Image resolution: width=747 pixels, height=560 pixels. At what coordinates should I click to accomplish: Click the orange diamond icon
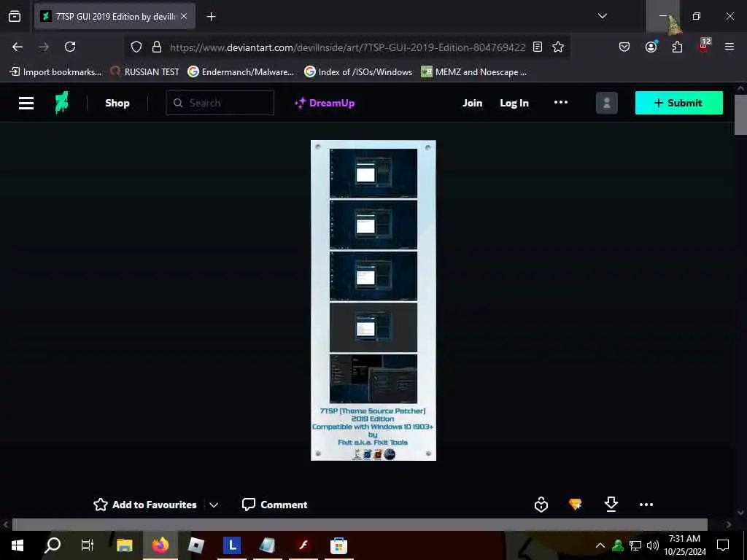(x=575, y=504)
